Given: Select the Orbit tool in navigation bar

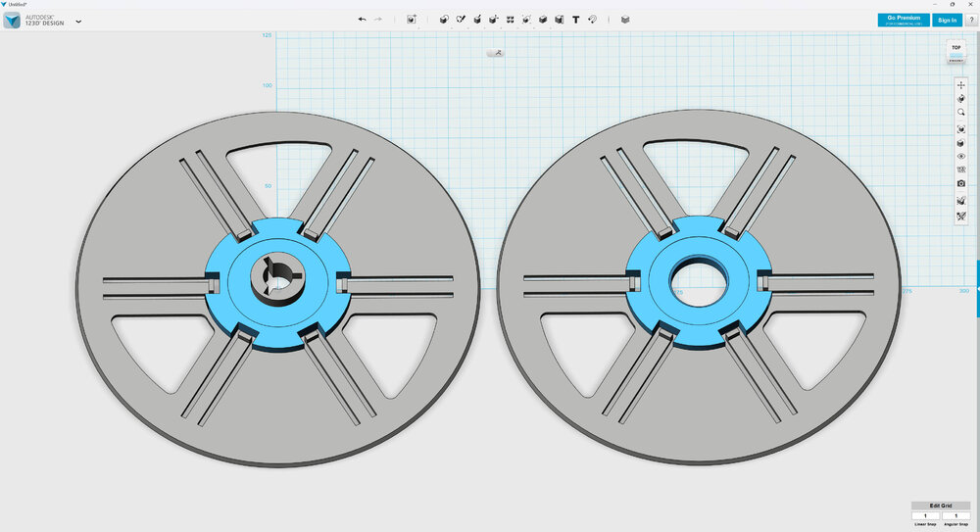Looking at the screenshot, I should (x=961, y=99).
